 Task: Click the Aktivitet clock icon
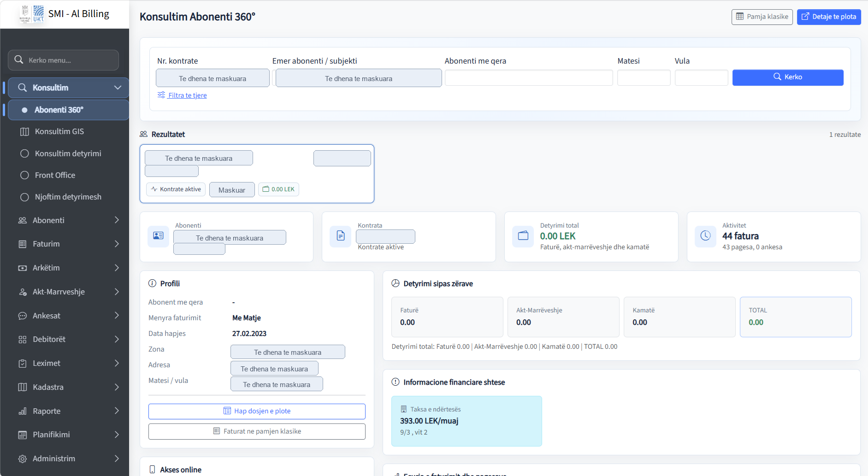pyautogui.click(x=706, y=236)
